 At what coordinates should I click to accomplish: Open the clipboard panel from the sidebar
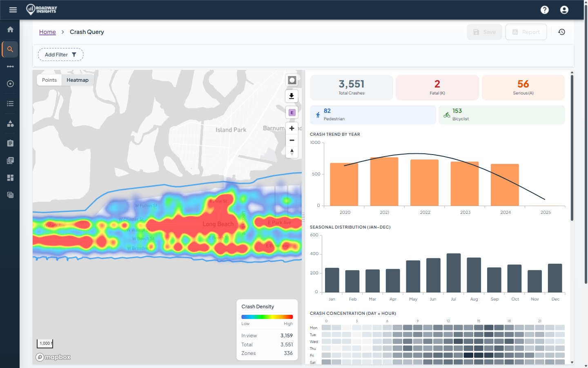10,143
